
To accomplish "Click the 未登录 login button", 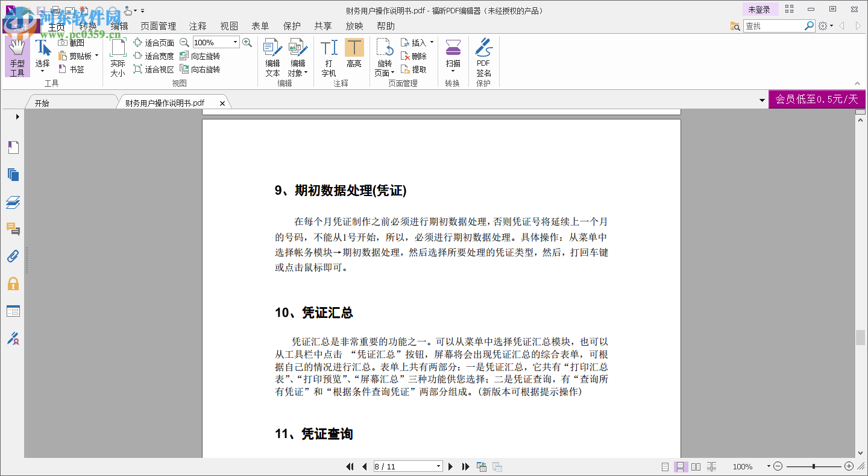I will click(759, 10).
